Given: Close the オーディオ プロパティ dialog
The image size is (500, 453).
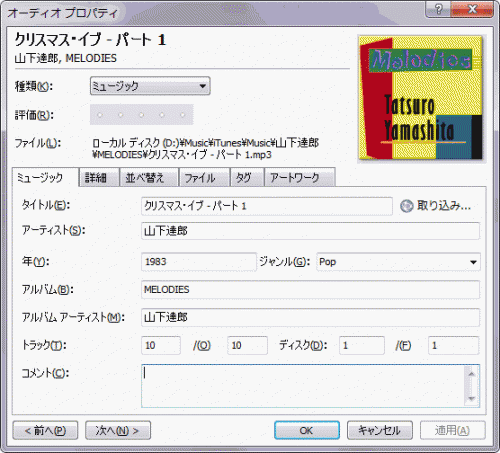Looking at the screenshot, I should point(472,9).
